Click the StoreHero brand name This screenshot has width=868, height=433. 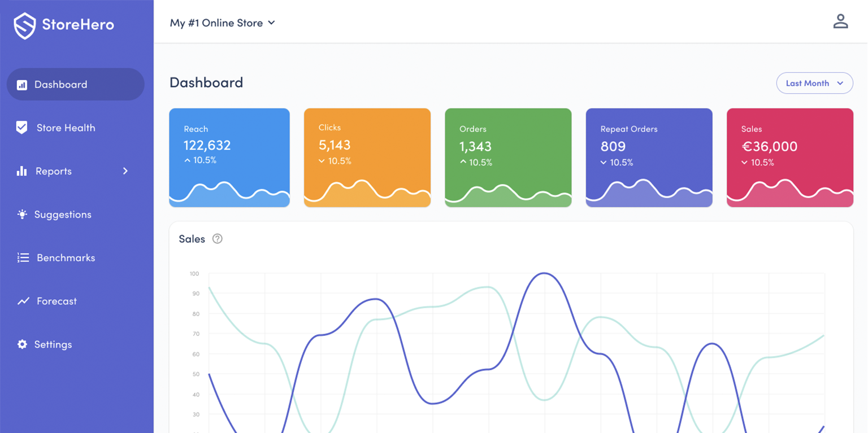point(78,25)
